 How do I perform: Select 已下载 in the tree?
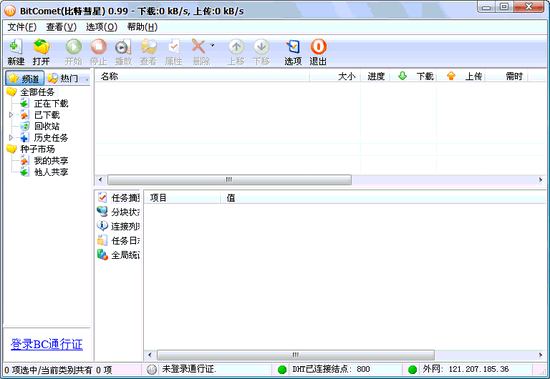47,115
